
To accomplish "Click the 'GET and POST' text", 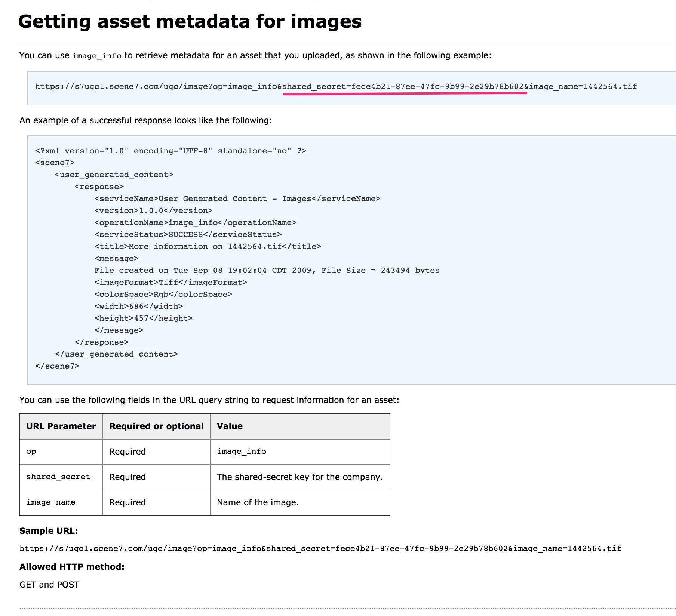I will (x=49, y=585).
